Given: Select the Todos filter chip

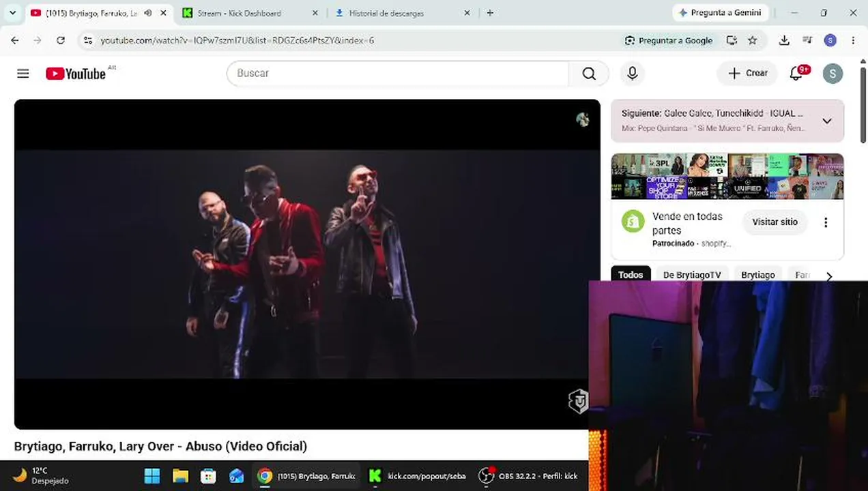Looking at the screenshot, I should tap(631, 275).
